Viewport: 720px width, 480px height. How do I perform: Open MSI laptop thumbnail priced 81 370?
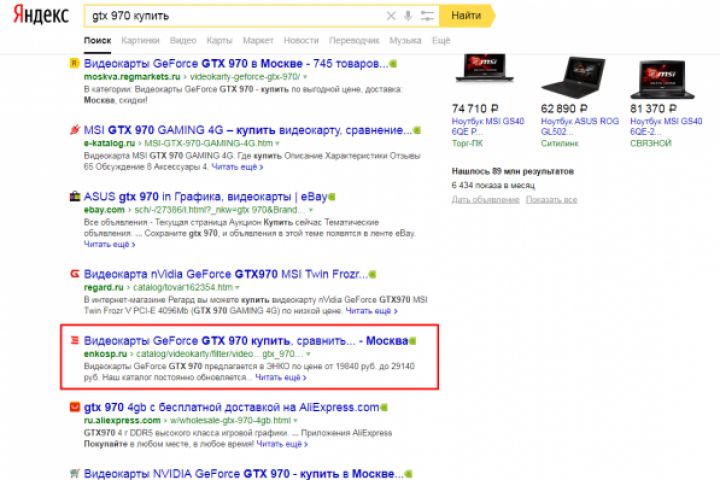click(663, 78)
